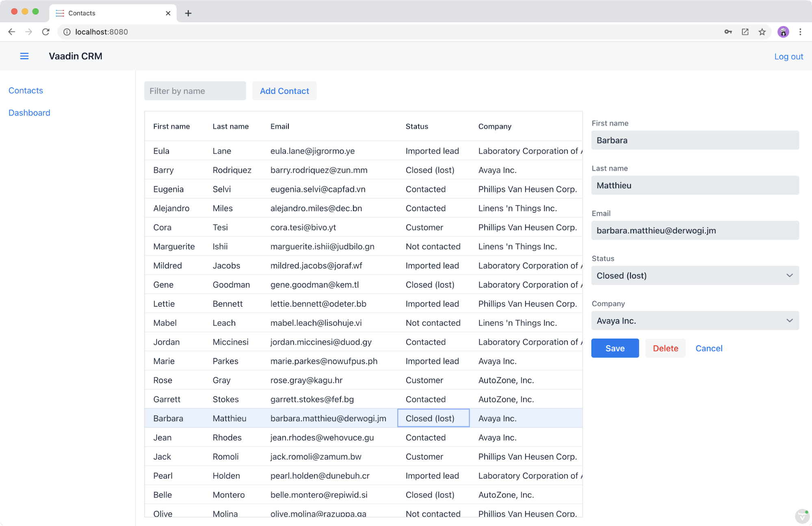
Task: Click the browser back arrow
Action: [11, 32]
